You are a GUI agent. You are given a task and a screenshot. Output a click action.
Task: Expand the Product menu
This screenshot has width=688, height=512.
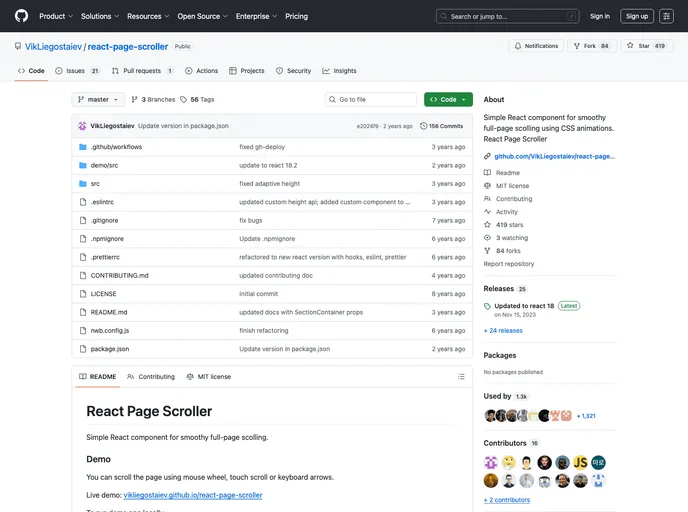(56, 16)
